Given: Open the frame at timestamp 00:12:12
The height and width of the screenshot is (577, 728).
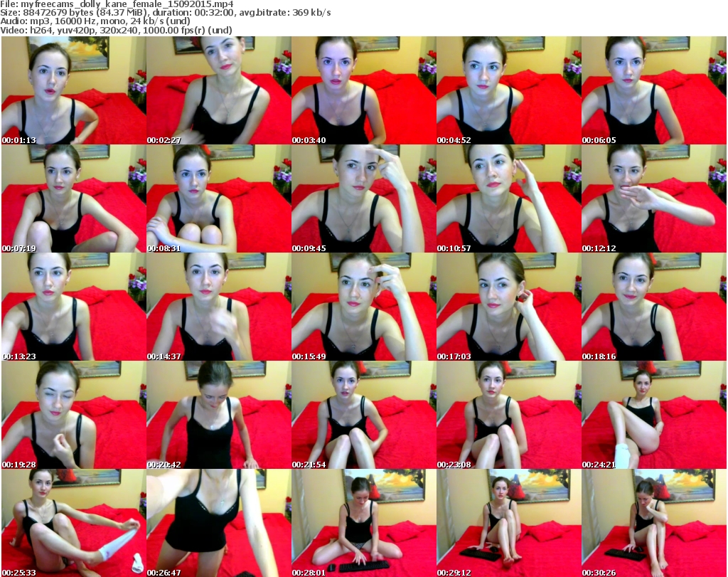Looking at the screenshot, I should 654,198.
